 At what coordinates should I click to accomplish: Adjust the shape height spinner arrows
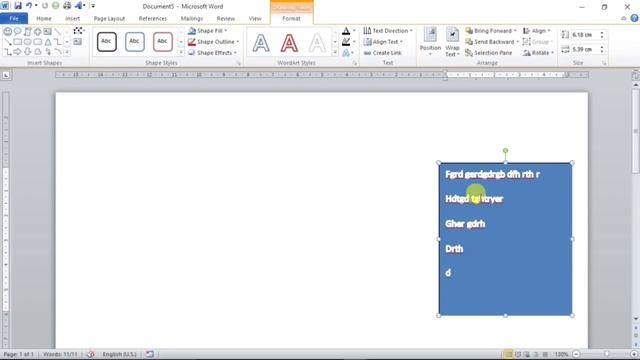[602, 35]
